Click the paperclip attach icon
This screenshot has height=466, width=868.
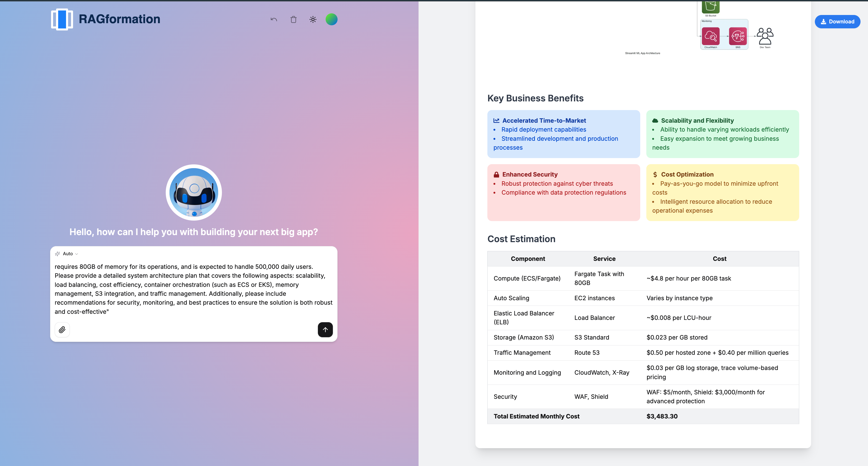point(62,329)
